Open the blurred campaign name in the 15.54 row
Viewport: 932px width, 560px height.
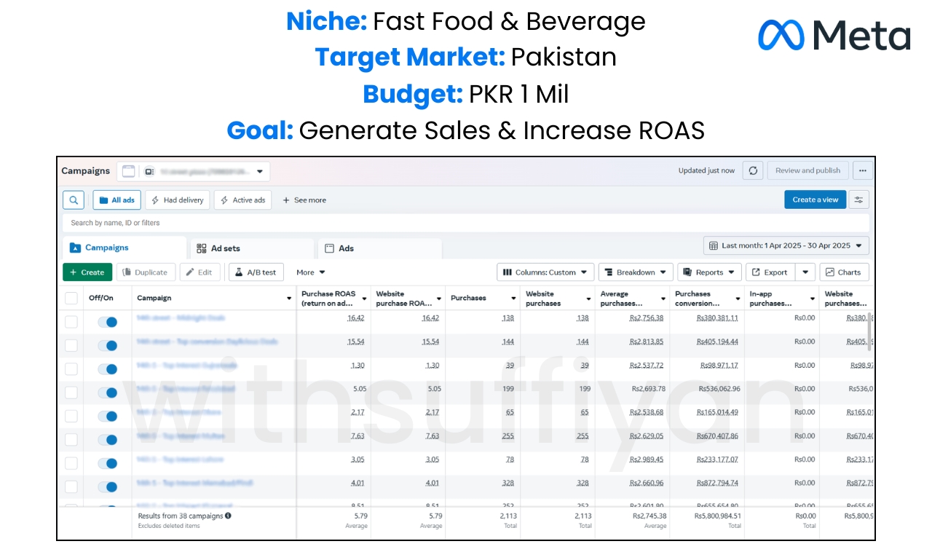point(207,342)
